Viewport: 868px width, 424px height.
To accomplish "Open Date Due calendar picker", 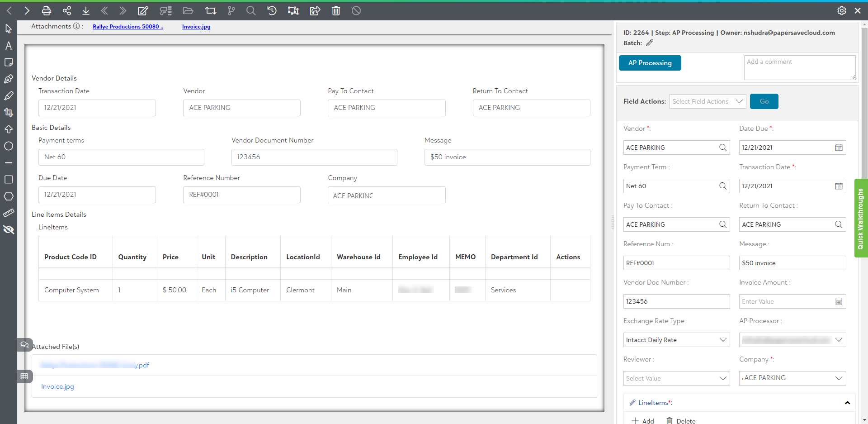I will click(839, 148).
